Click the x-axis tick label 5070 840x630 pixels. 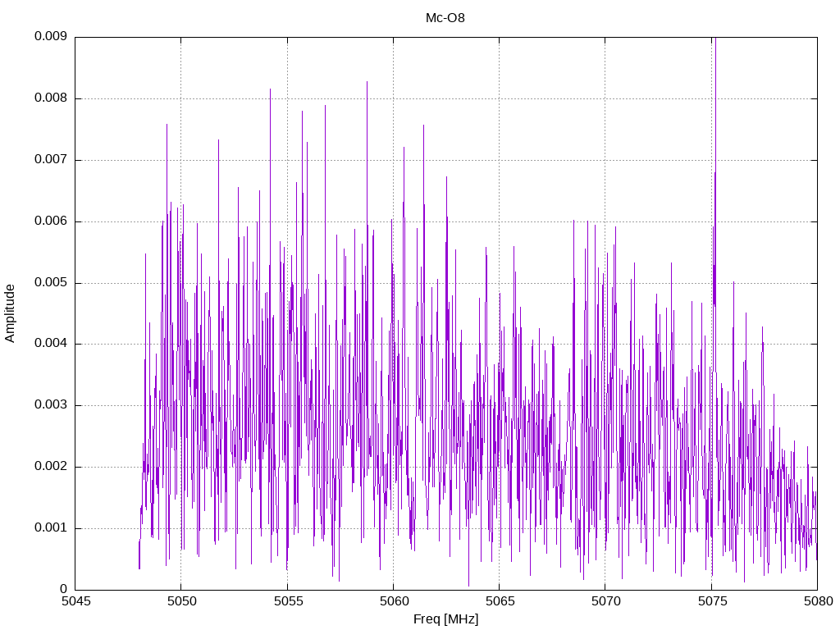606,601
